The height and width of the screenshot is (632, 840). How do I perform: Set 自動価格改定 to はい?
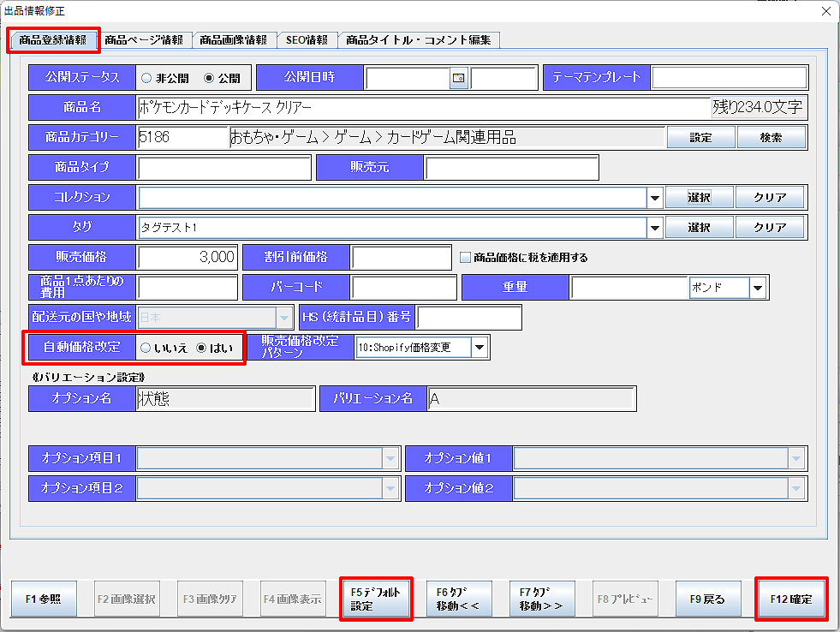pos(202,348)
